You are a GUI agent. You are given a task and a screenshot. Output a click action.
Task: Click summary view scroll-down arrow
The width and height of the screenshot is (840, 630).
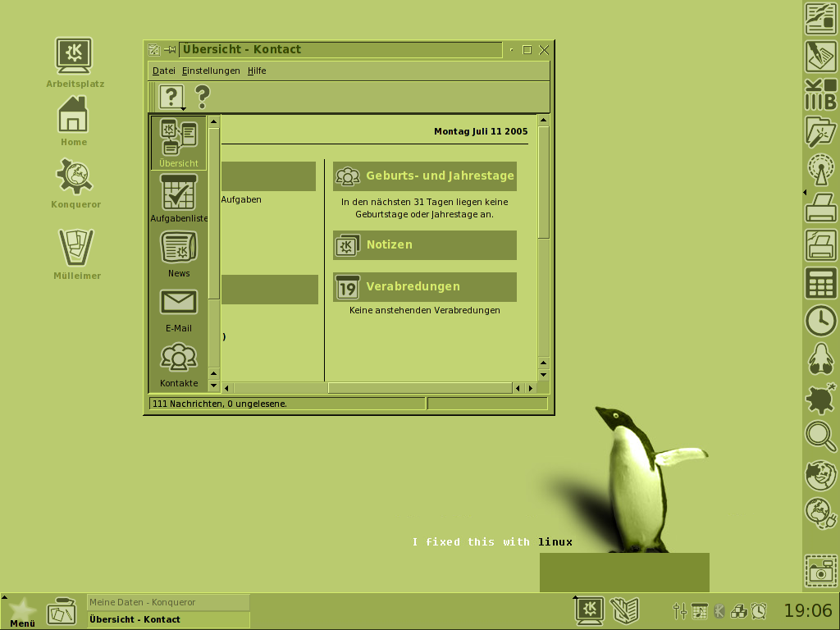pyautogui.click(x=543, y=375)
